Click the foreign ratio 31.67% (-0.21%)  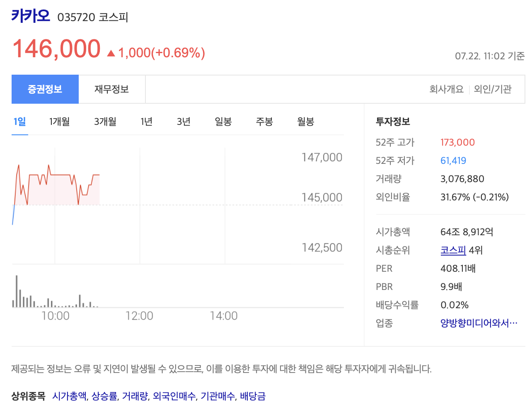(475, 197)
